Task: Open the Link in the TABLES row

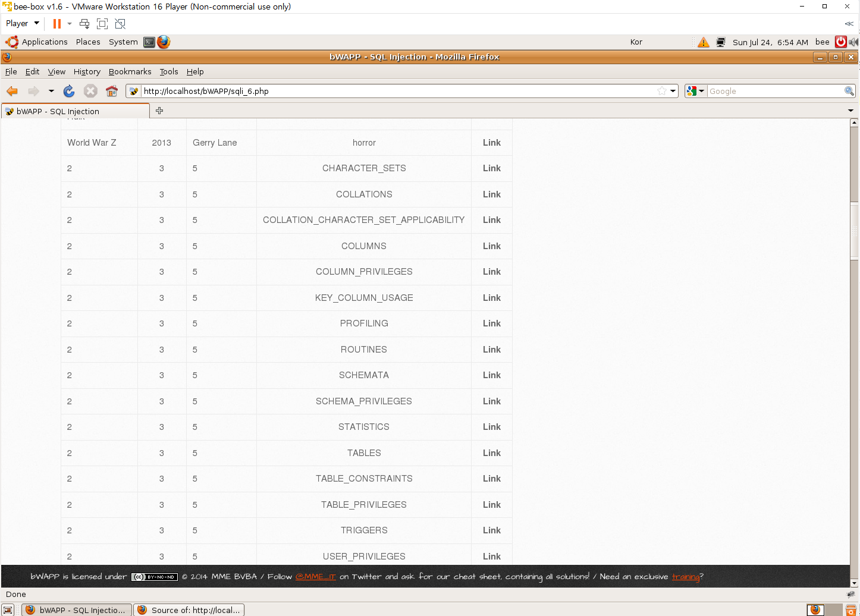Action: point(491,453)
